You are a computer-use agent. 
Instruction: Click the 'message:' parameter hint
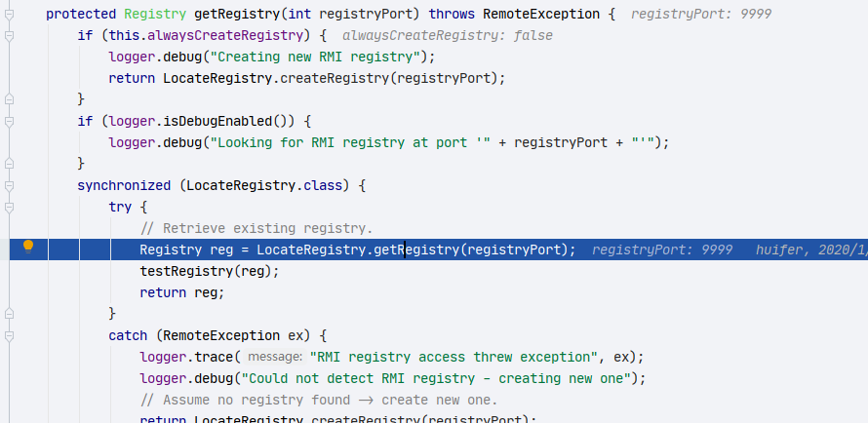pyautogui.click(x=275, y=357)
